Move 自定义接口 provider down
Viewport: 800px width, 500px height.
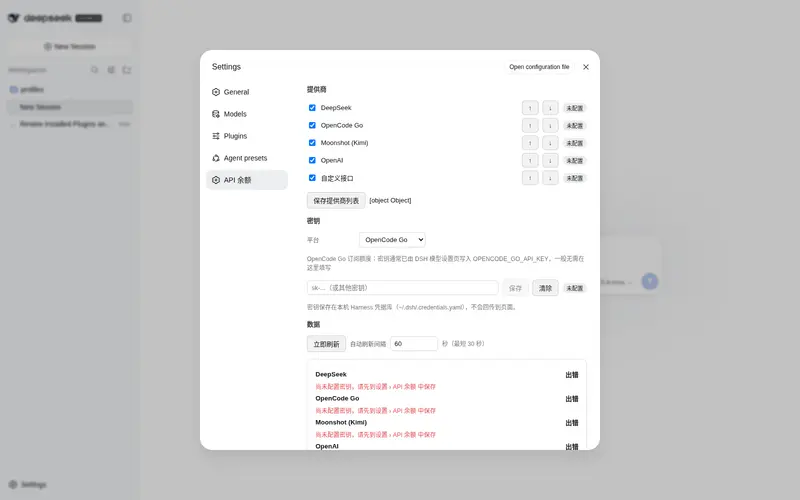[x=550, y=178]
